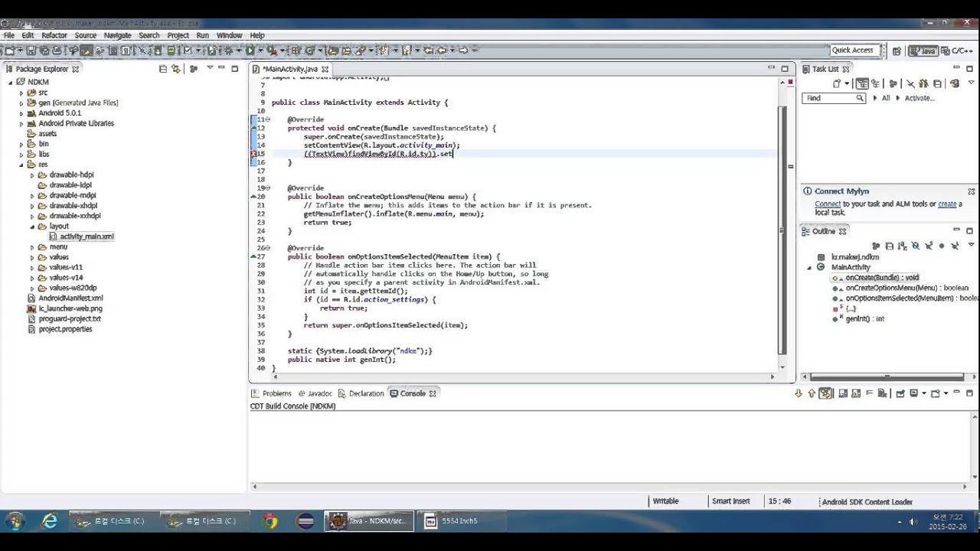Screen dimensions: 980x551
Task: Click the Outline horizontal scrollbar
Action: coord(887,377)
